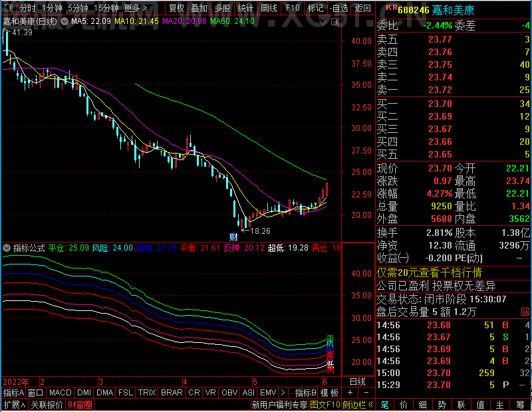Switch indicator to DMI
This screenshot has height=412, width=532.
pyautogui.click(x=84, y=393)
